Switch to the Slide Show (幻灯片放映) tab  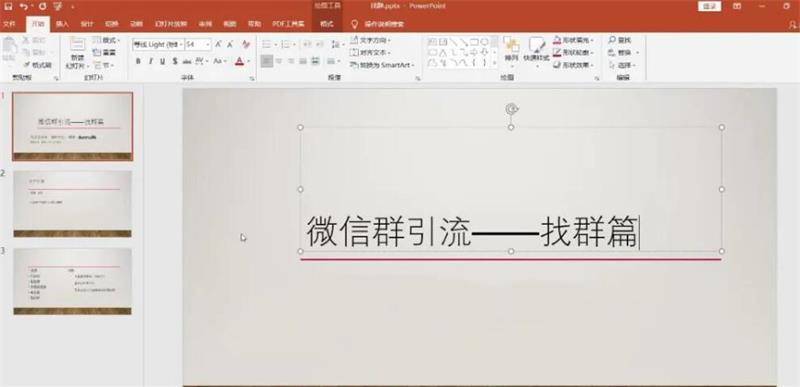171,24
